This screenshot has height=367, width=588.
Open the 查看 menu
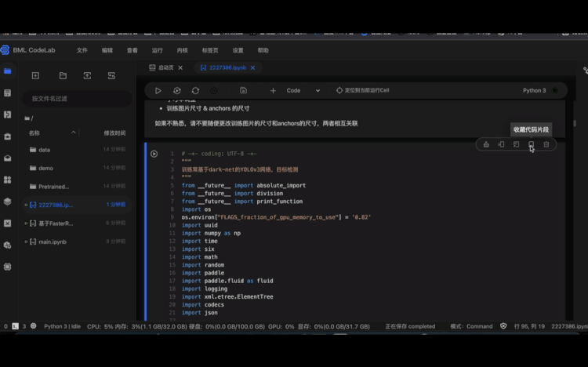tap(132, 50)
